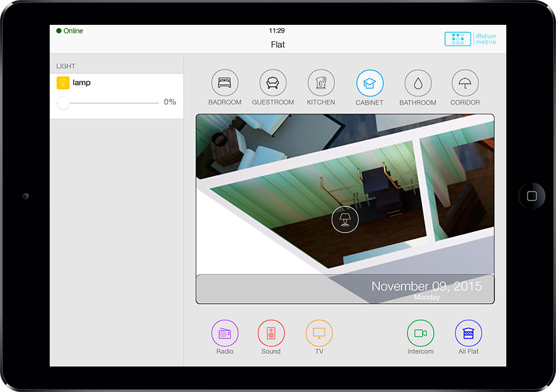The width and height of the screenshot is (556, 392).
Task: Click the CORIDOR label
Action: (465, 103)
